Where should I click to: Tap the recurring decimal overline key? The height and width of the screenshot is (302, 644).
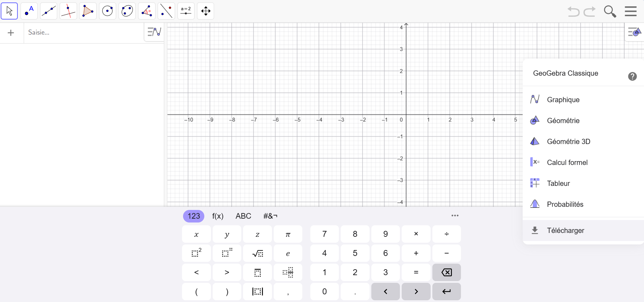point(257,272)
